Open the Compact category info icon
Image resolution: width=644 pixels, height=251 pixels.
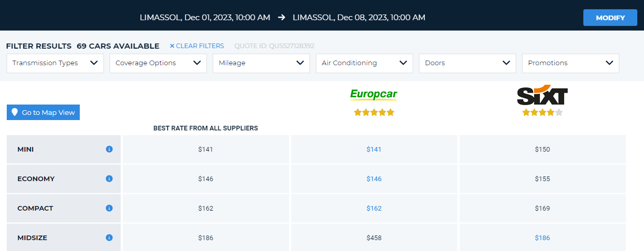coord(109,208)
